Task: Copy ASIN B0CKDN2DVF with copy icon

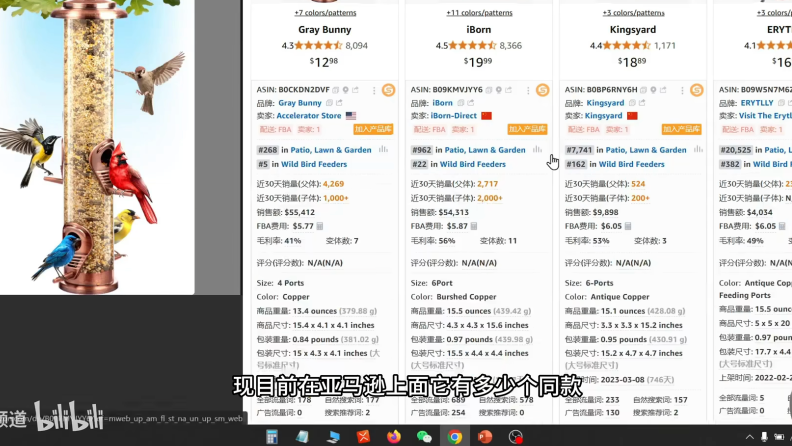Action: (335, 90)
